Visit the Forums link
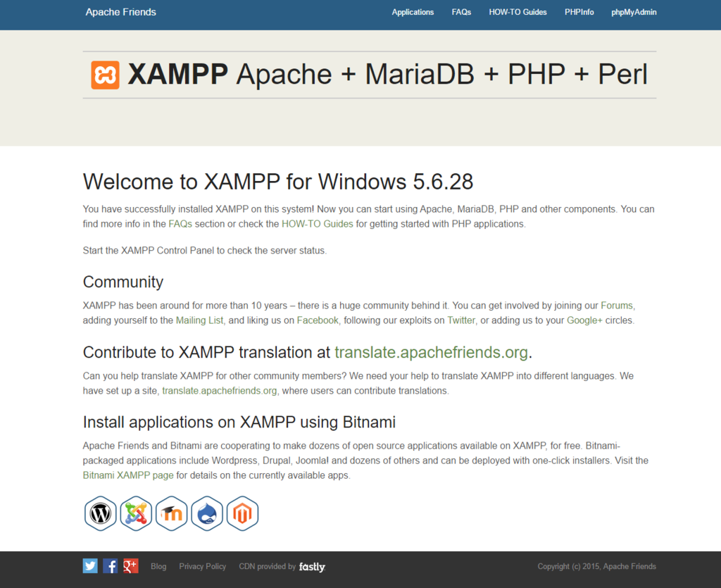Screen dimensions: 721x588 click(x=617, y=306)
